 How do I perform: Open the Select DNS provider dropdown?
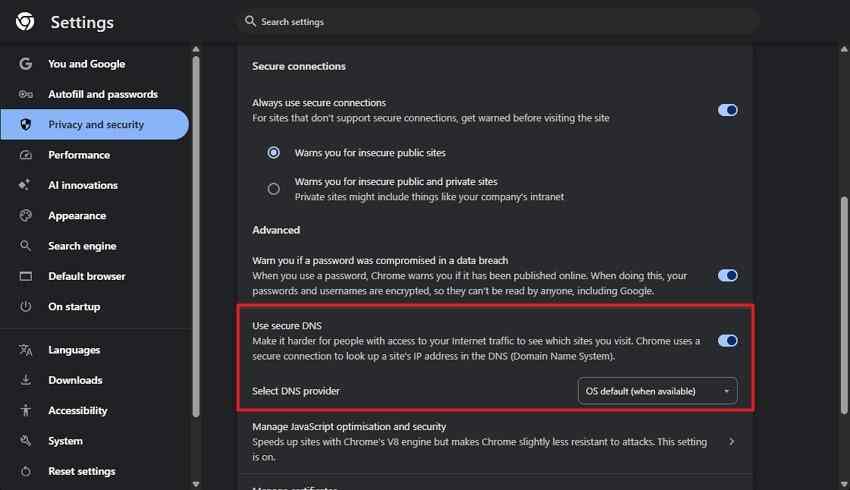click(658, 391)
